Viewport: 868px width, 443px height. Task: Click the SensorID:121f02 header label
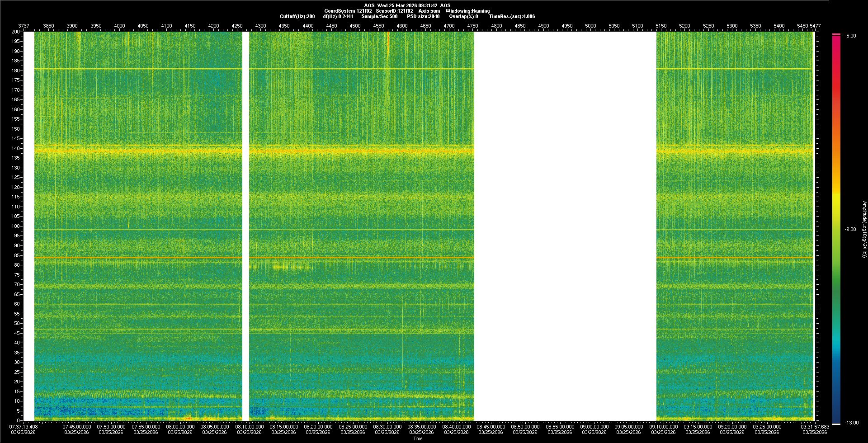(394, 11)
